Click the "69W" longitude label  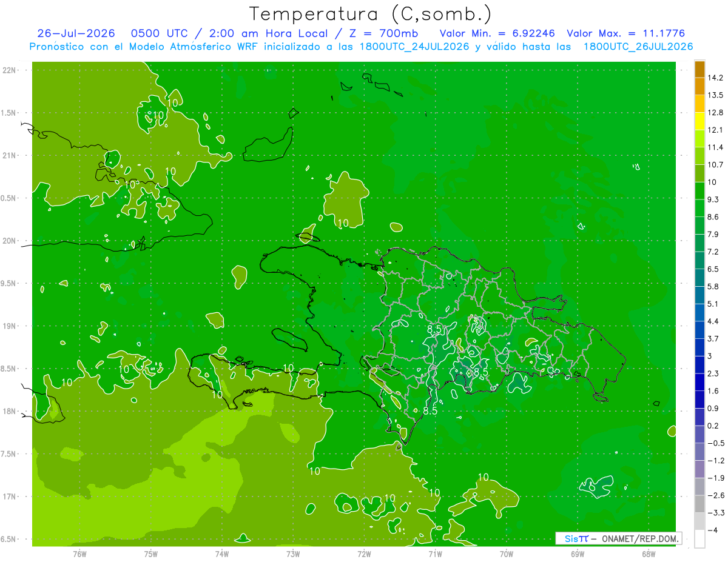point(578,554)
